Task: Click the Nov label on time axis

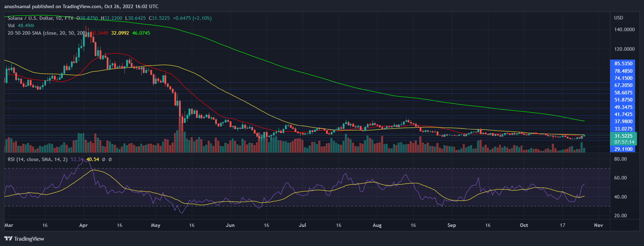Action: (x=598, y=225)
